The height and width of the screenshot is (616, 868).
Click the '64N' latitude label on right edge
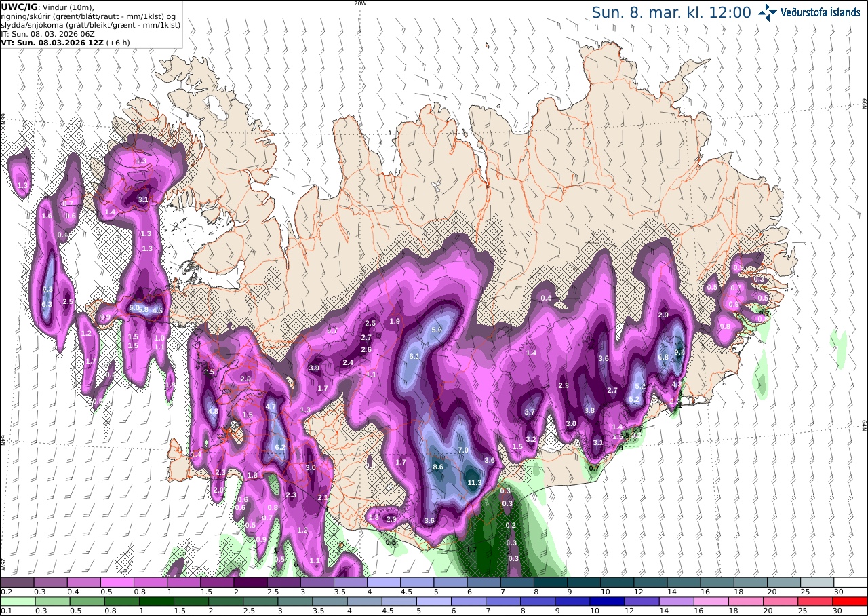click(865, 425)
